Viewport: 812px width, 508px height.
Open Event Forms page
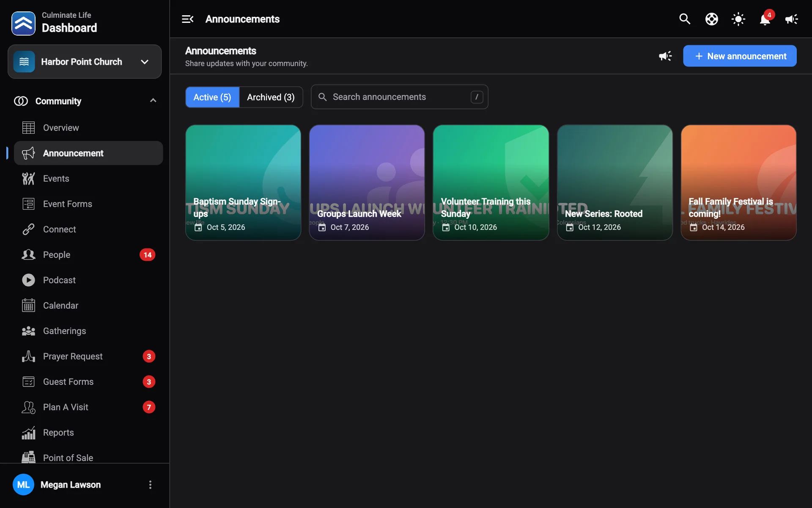[88, 204]
